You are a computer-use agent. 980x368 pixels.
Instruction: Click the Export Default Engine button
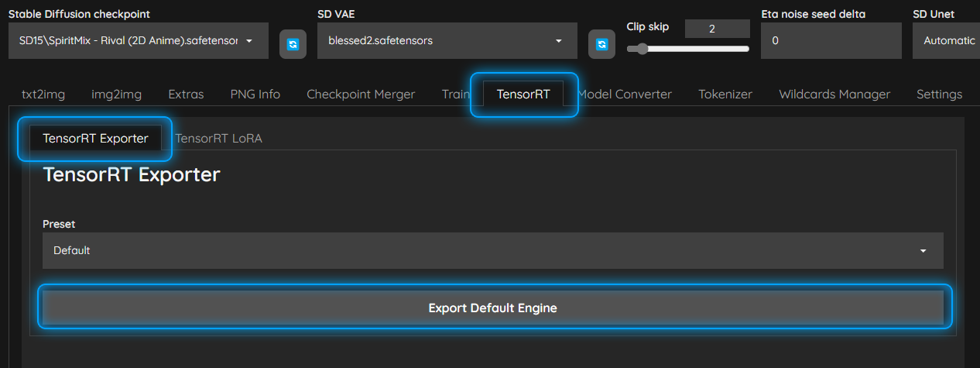pos(493,308)
